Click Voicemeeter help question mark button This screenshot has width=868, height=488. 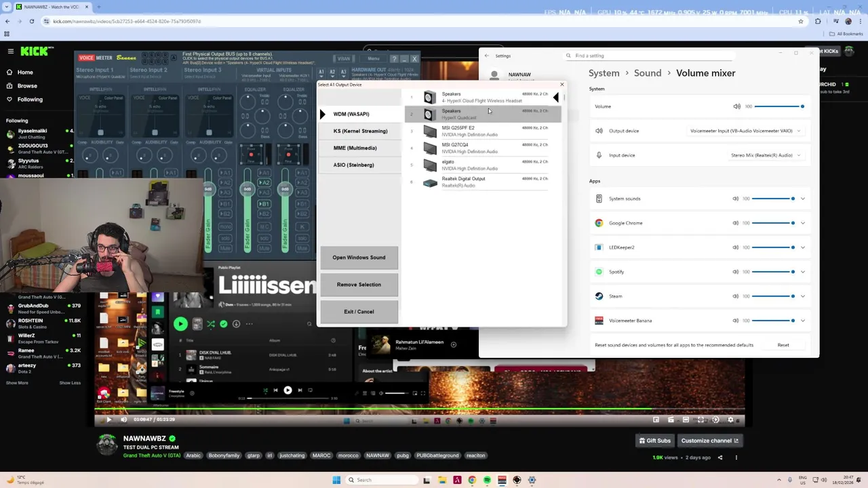pos(393,59)
